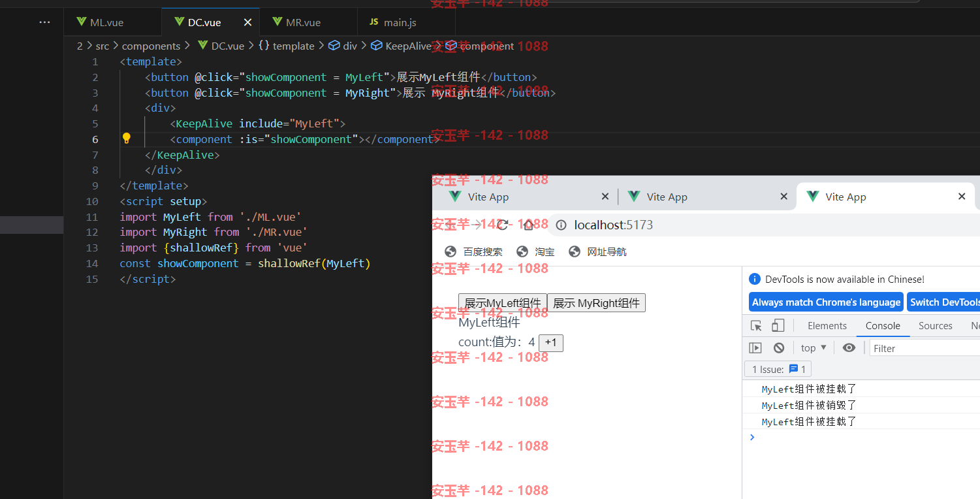Toggle the DevTools device toolbar icon
This screenshot has height=499, width=980.
[x=778, y=325]
